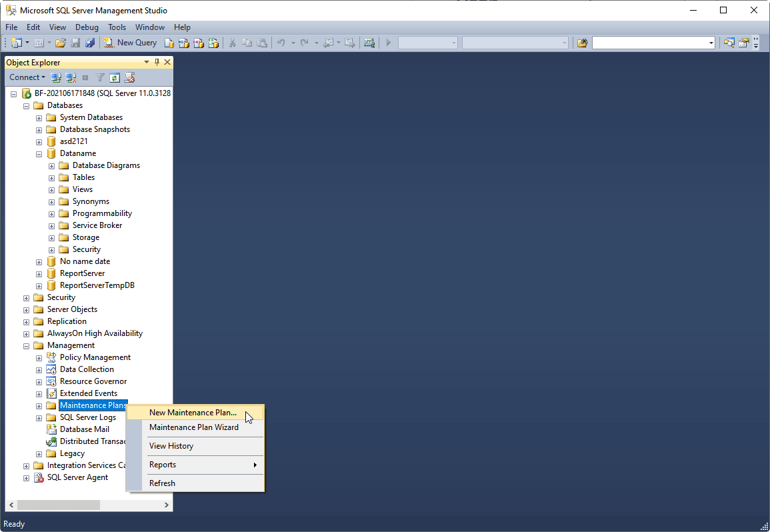Click the Open File folder icon
The width and height of the screenshot is (770, 532).
coord(61,43)
